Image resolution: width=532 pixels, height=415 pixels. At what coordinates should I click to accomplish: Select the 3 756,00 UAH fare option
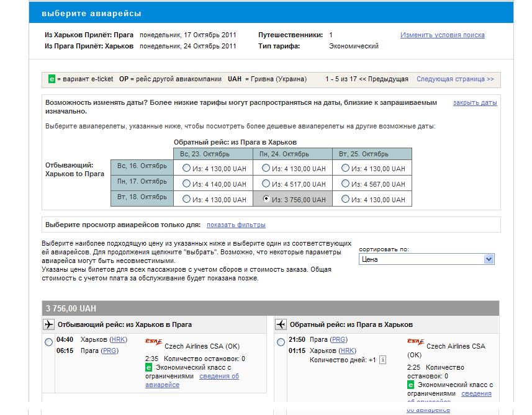[267, 199]
